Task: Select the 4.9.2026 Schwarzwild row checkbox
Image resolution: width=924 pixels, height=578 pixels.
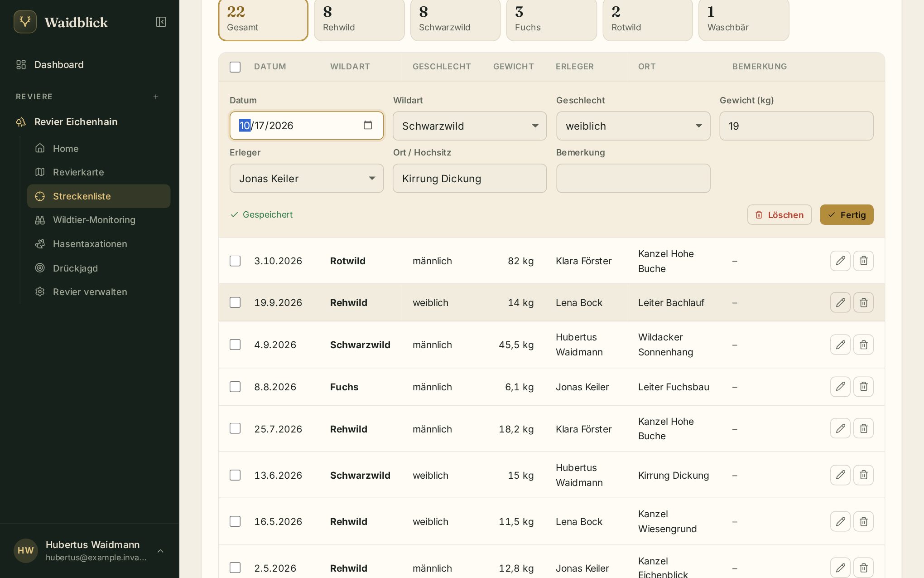Action: coord(235,345)
